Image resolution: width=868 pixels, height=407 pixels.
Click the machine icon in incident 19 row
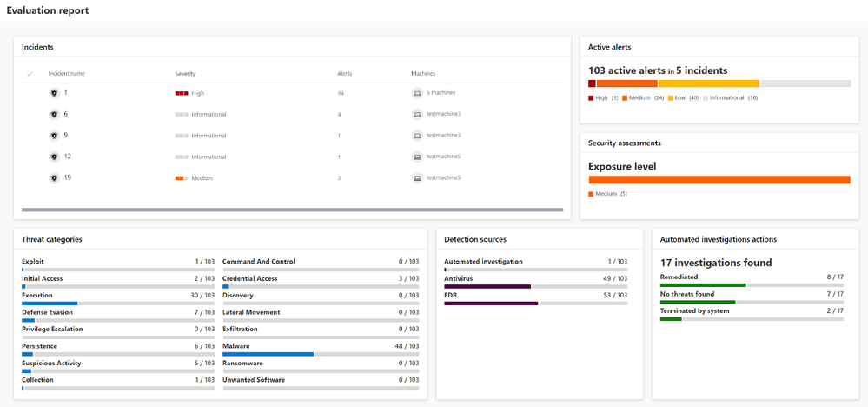[x=417, y=177]
